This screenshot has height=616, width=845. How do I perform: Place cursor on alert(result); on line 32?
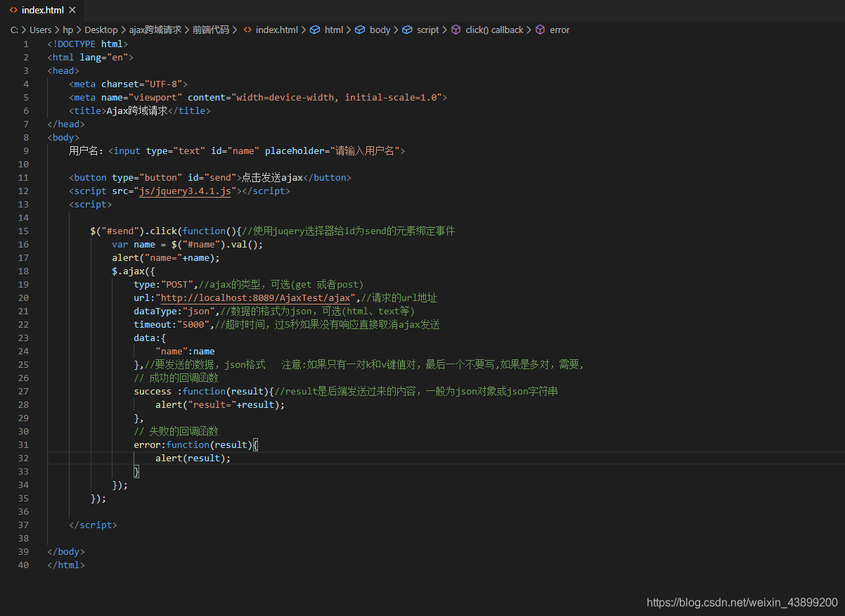coord(193,458)
